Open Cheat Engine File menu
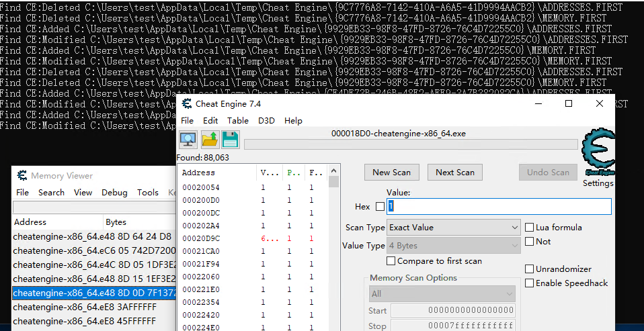Screen dimensions: 644x331 click(187, 121)
